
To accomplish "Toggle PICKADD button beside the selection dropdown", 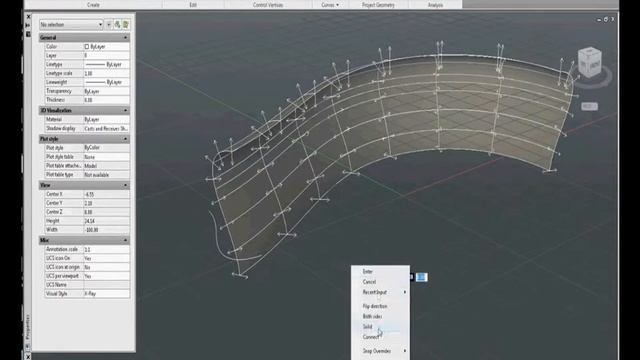I will click(x=109, y=24).
